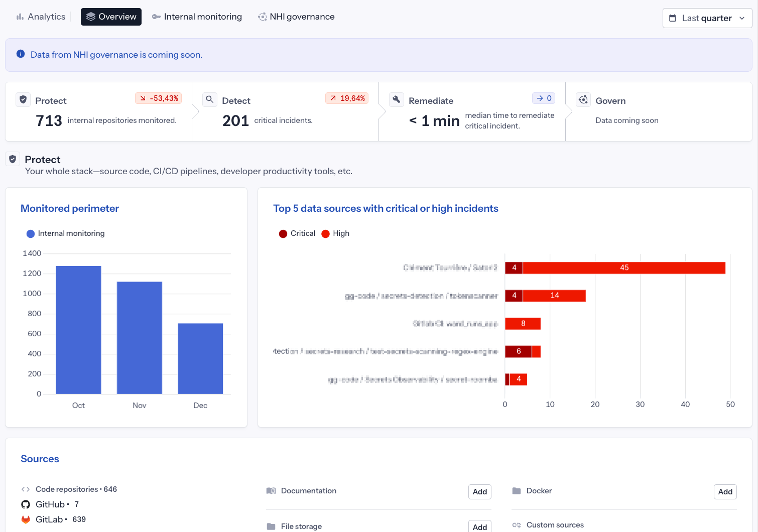Click Add next to Documentation
758x532 pixels.
(479, 492)
